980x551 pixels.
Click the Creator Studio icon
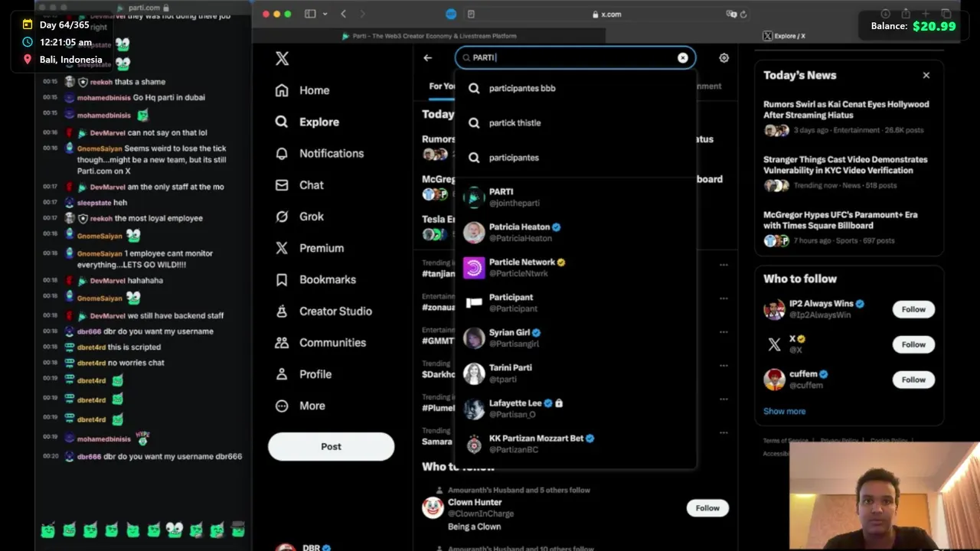pos(282,311)
